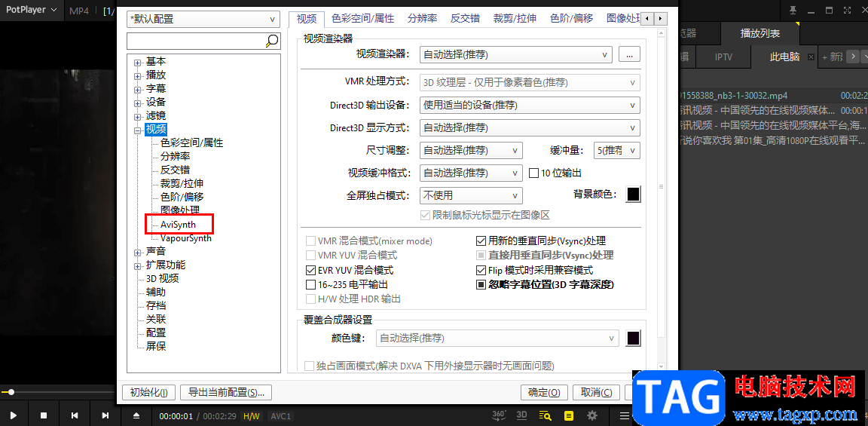
Task: Collapse the 视频 tree node
Action: pyautogui.click(x=137, y=130)
